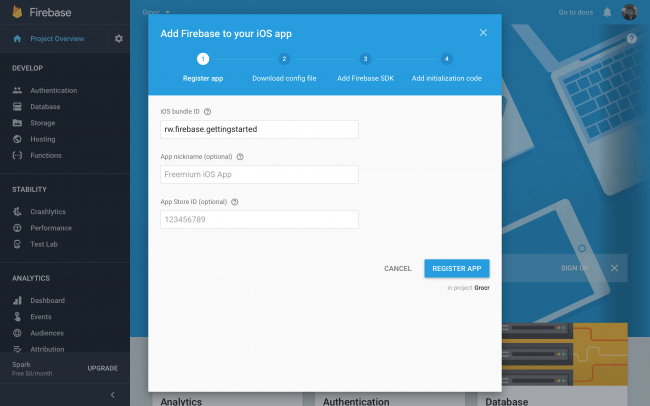Click the Database sidebar icon

click(17, 107)
